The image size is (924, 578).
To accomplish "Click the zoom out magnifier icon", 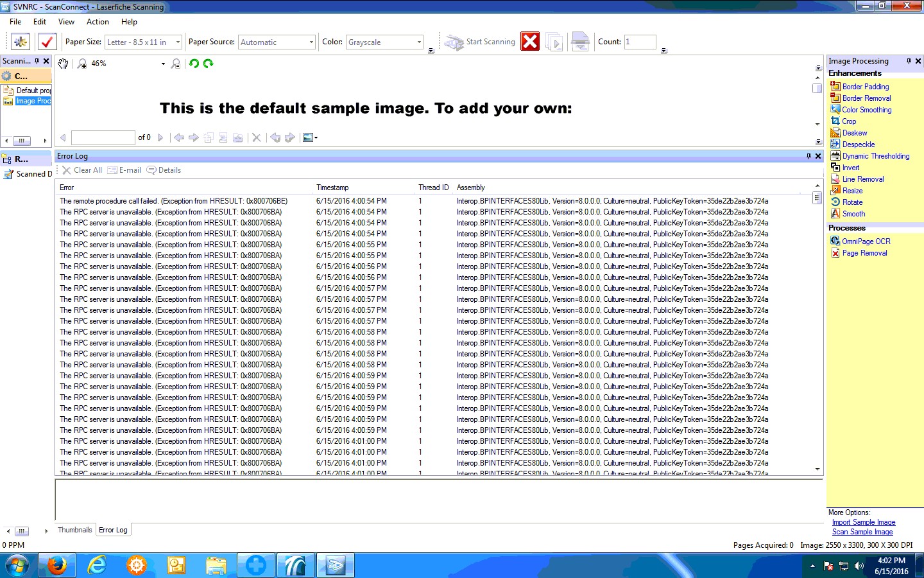I will [175, 64].
